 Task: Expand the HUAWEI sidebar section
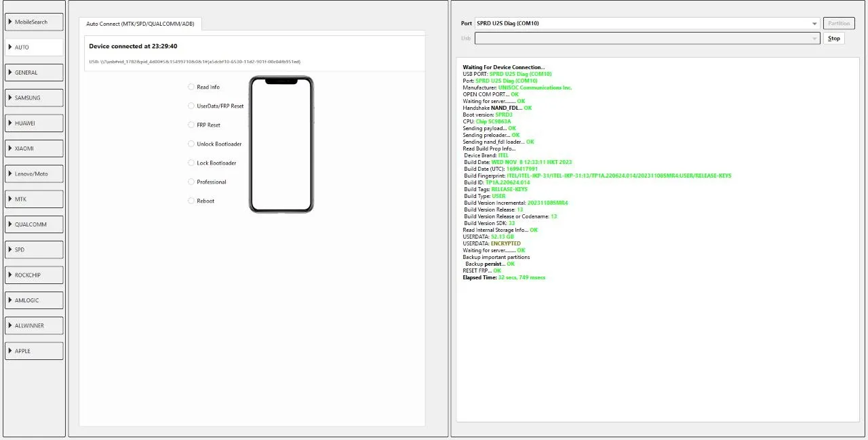34,123
